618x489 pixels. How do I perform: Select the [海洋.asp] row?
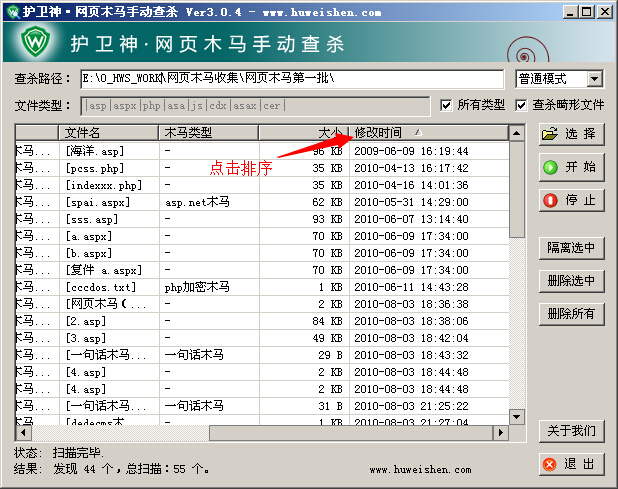tap(262, 151)
